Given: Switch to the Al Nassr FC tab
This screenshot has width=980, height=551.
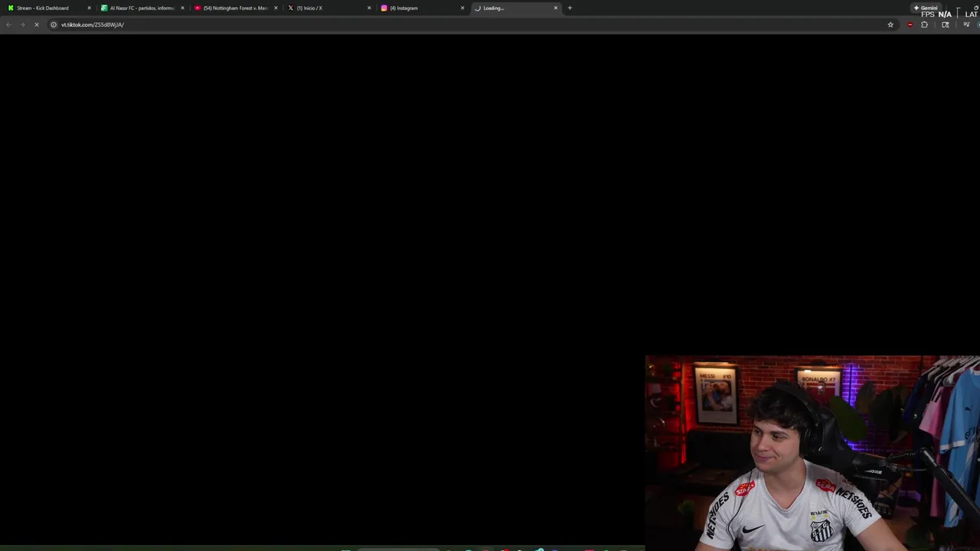Looking at the screenshot, I should pyautogui.click(x=141, y=8).
